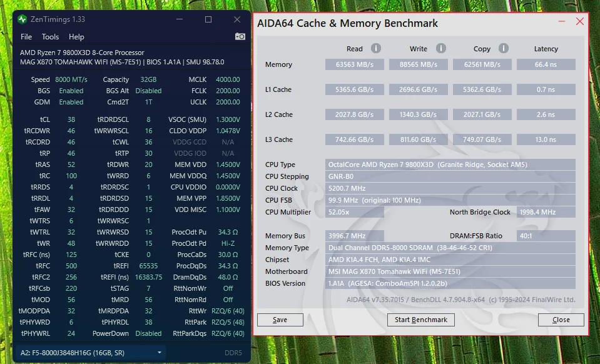Click the L1 Cache read value 5365.6 GB/s

pyautogui.click(x=355, y=89)
